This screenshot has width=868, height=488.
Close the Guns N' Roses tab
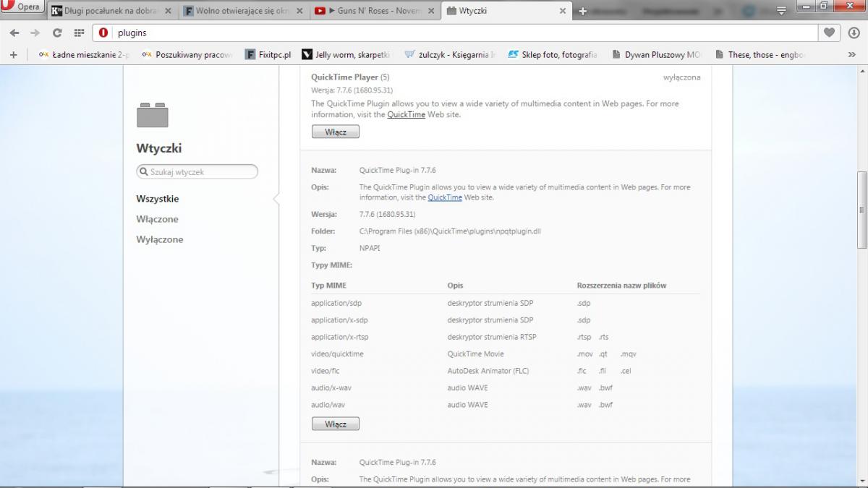pos(431,11)
